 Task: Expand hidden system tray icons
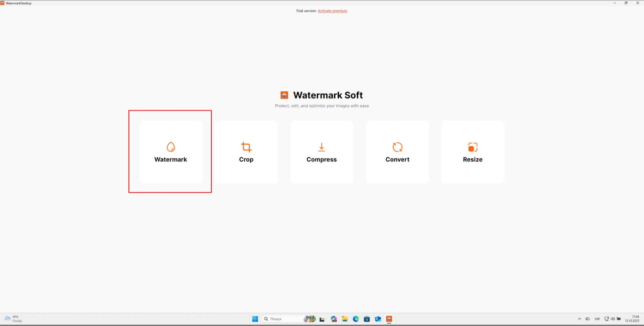pos(580,319)
